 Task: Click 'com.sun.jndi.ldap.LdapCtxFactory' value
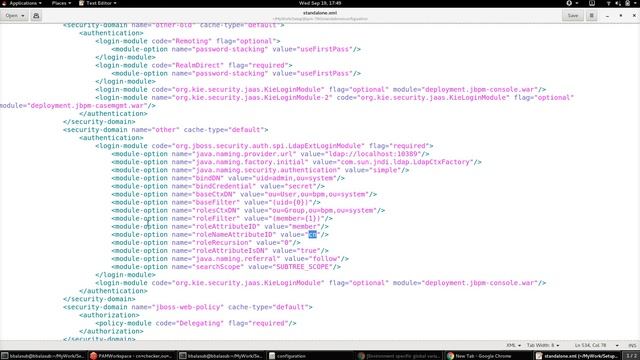406,162
